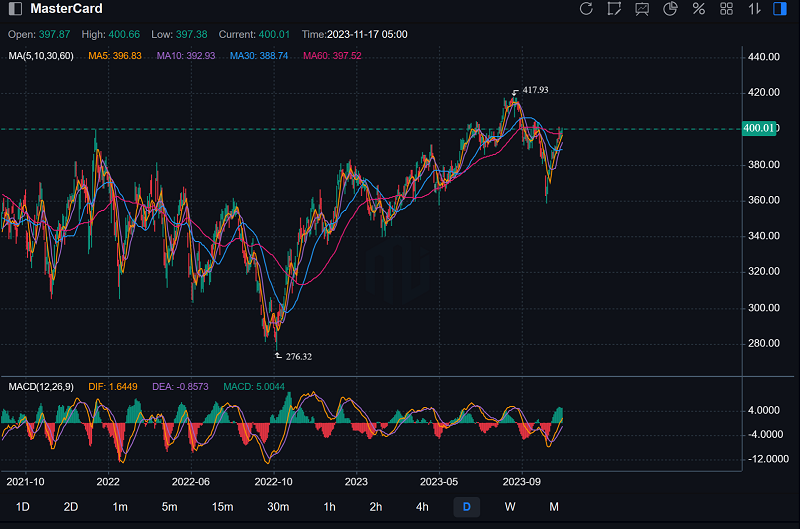Viewport: 800px width, 529px height.
Task: Select the 1h interval
Action: pos(329,507)
